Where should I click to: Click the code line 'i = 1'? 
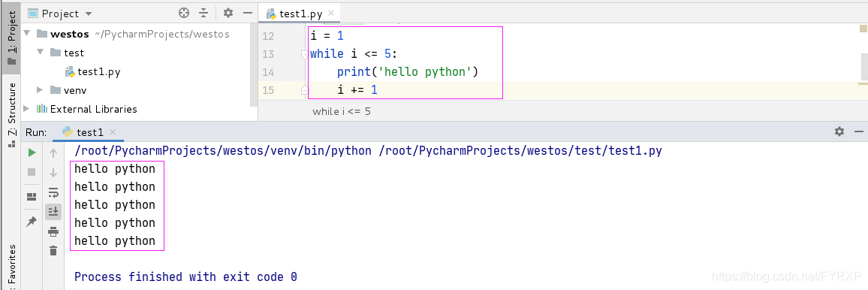pyautogui.click(x=327, y=36)
